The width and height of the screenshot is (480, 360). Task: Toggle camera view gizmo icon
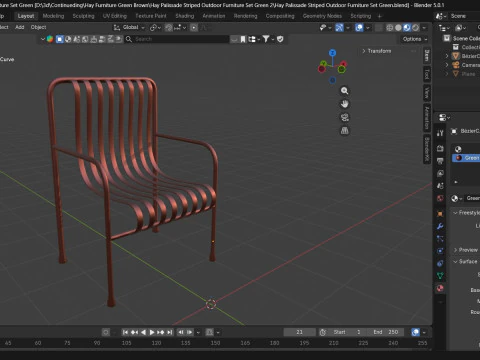click(344, 117)
